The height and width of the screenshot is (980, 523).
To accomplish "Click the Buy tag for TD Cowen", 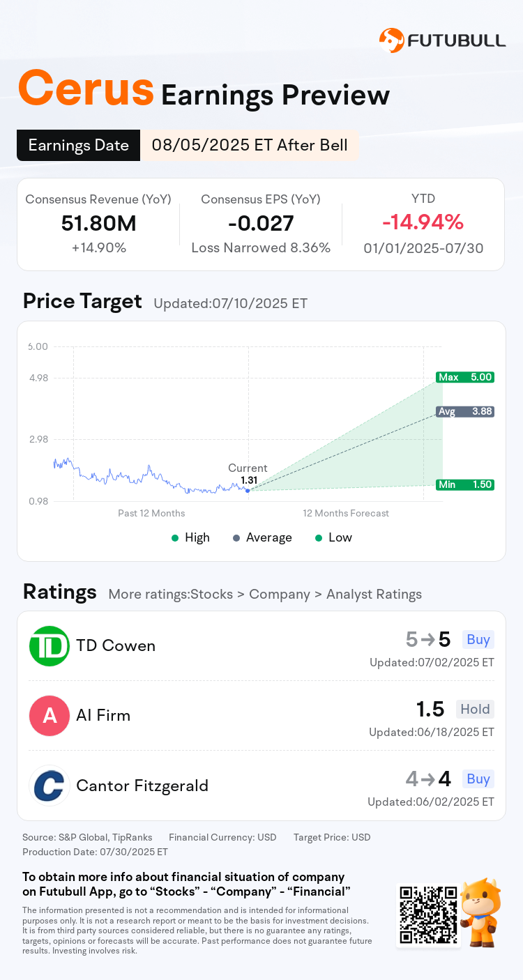I will coord(478,640).
